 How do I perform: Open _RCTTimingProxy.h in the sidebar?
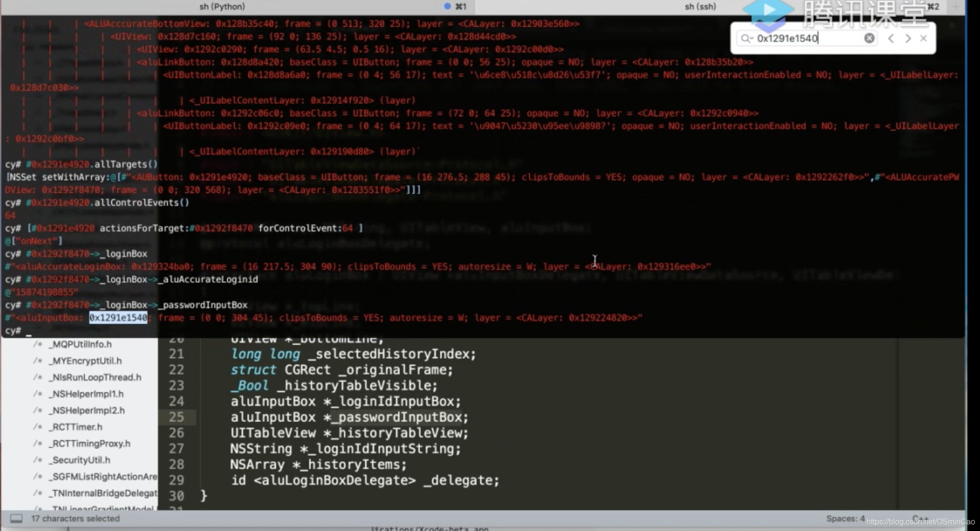[x=90, y=443]
